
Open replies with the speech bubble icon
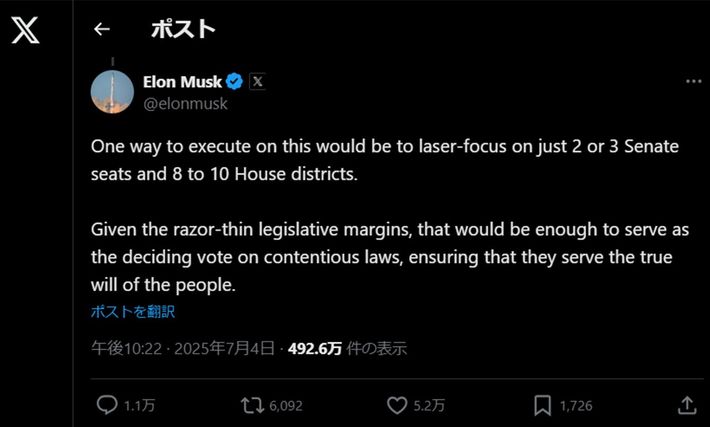[x=107, y=405]
